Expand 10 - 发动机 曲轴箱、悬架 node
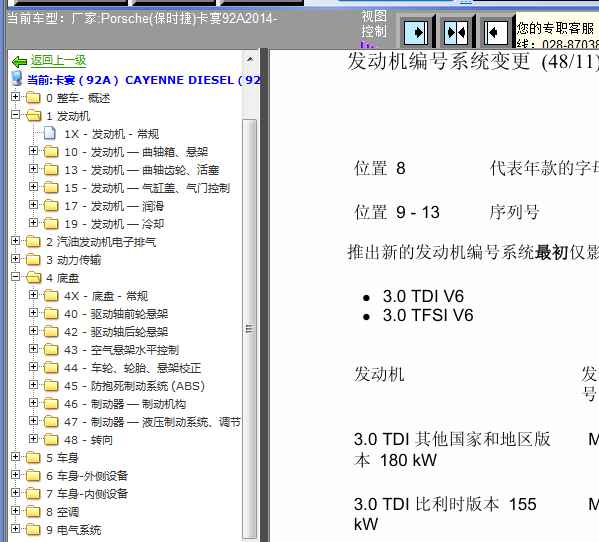Screen dimensions: 599x542 pyautogui.click(x=34, y=150)
